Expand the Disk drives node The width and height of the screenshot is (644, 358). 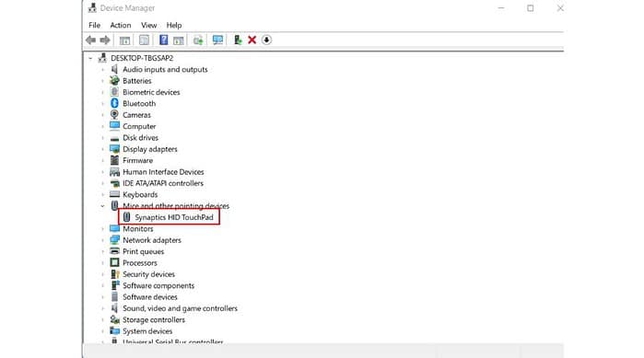coord(102,138)
